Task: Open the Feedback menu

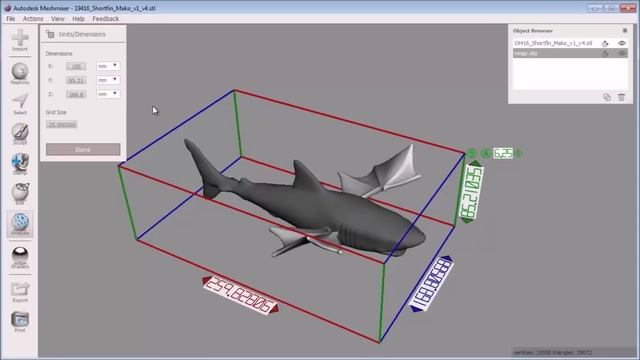Action: [106, 19]
